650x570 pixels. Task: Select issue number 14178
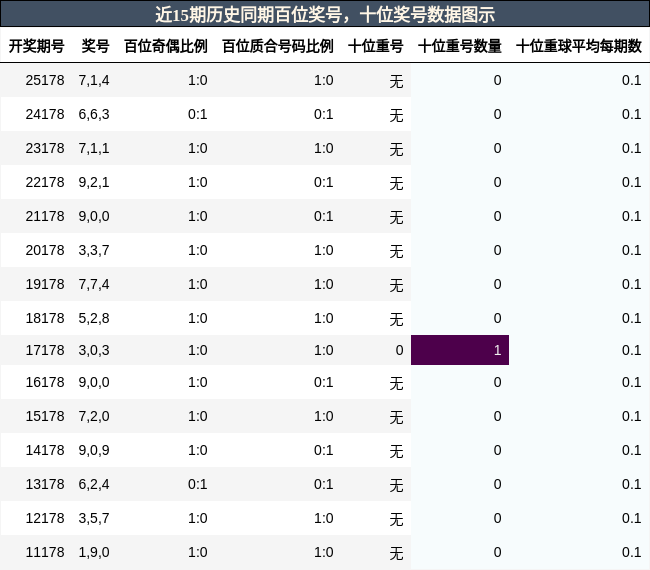(45, 450)
